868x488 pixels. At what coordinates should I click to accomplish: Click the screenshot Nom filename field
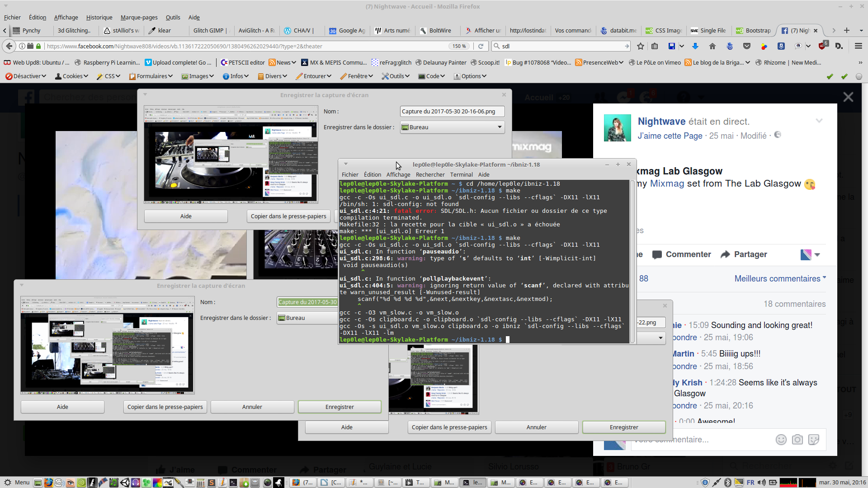[452, 111]
